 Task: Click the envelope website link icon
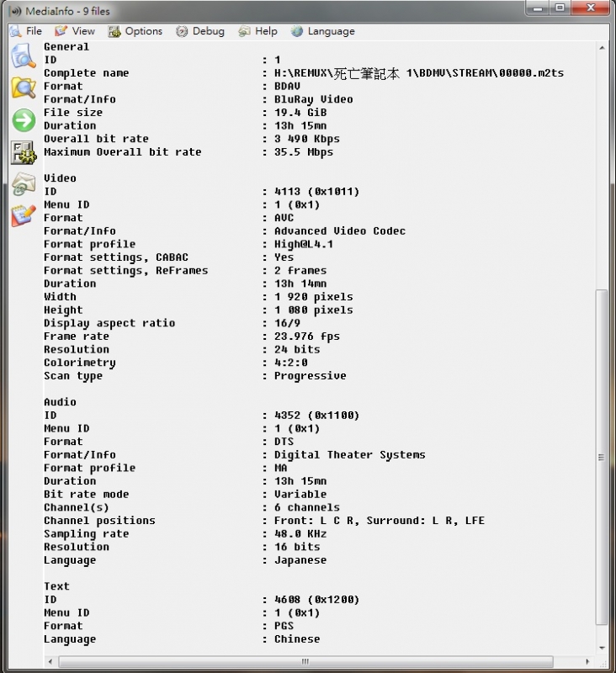point(22,184)
